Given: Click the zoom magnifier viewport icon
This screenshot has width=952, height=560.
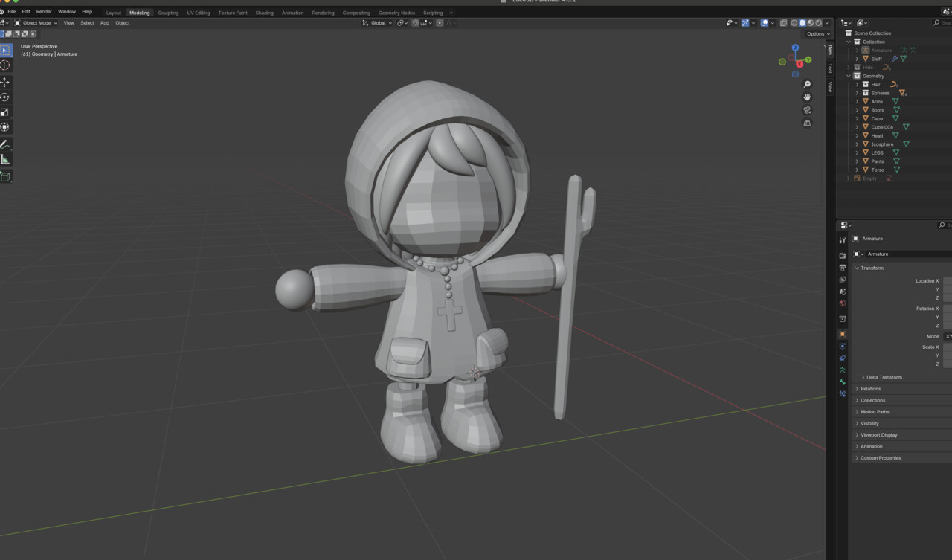Looking at the screenshot, I should coord(807,84).
